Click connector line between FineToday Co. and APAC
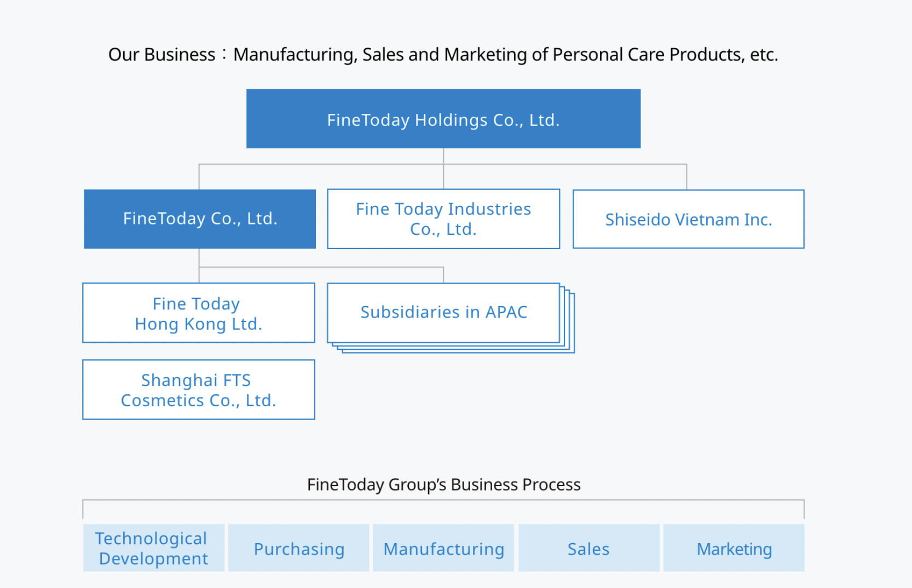The width and height of the screenshot is (912, 588). (x=328, y=267)
